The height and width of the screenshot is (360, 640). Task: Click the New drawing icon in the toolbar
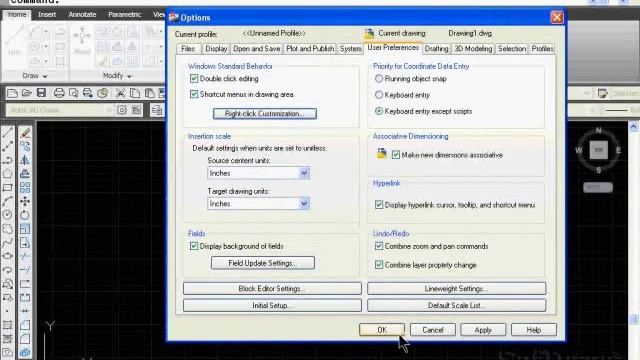click(12, 93)
